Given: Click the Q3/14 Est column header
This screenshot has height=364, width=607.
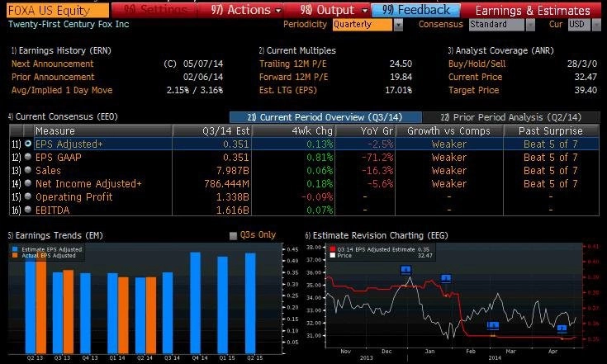Looking at the screenshot, I should pos(212,130).
